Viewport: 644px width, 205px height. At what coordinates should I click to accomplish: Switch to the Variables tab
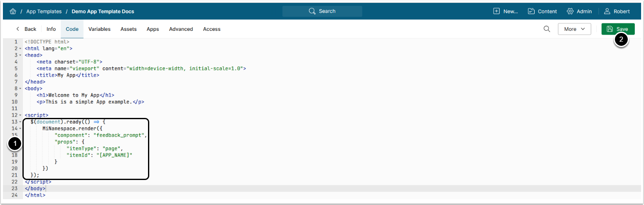click(x=99, y=29)
